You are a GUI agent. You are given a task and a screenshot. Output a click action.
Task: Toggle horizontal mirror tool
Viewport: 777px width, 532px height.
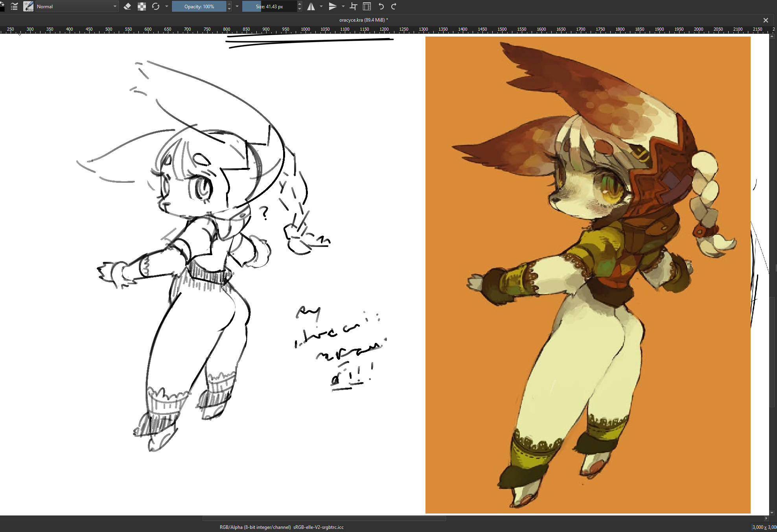311,6
